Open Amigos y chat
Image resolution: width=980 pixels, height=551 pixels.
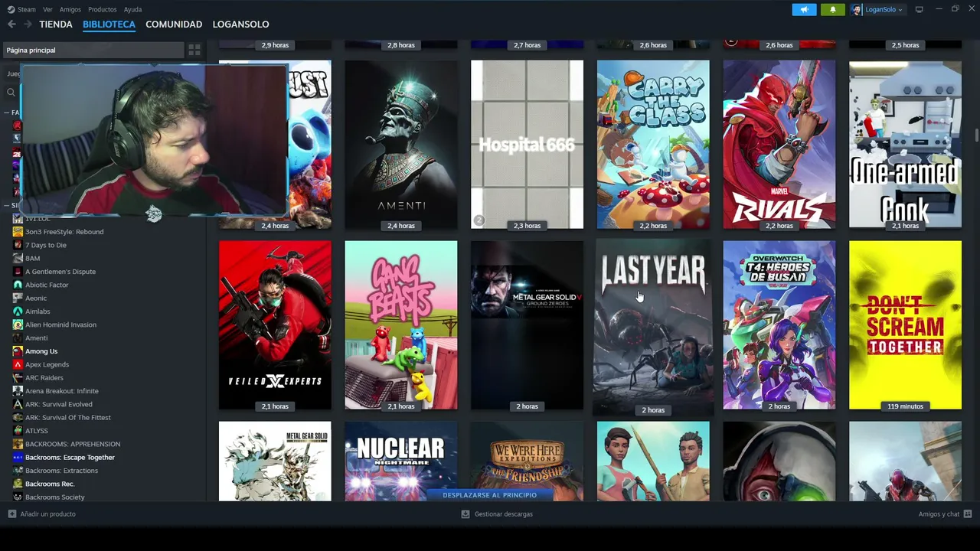(x=945, y=514)
